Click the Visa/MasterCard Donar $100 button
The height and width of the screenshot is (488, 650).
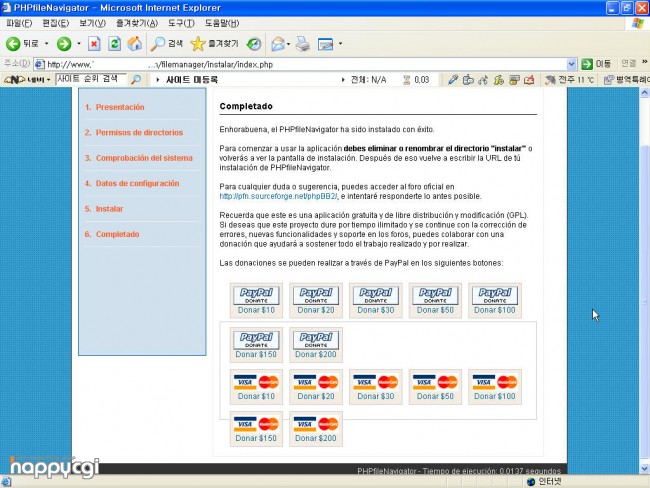(x=495, y=387)
